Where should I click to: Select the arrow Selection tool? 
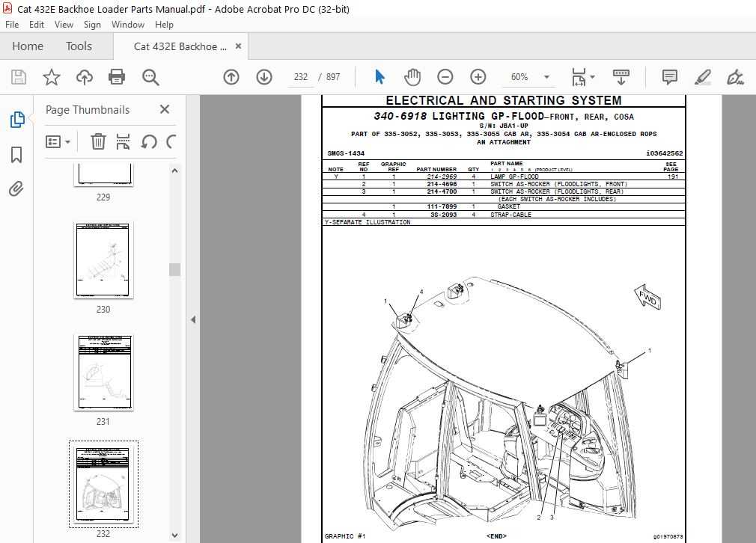tap(380, 77)
